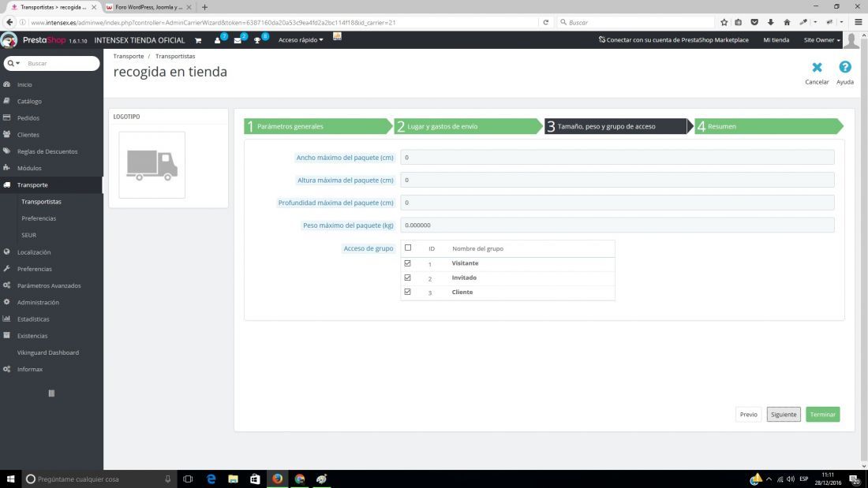Go to step 1 Parámetros generales
Screen dimensions: 868x488
tap(318, 126)
